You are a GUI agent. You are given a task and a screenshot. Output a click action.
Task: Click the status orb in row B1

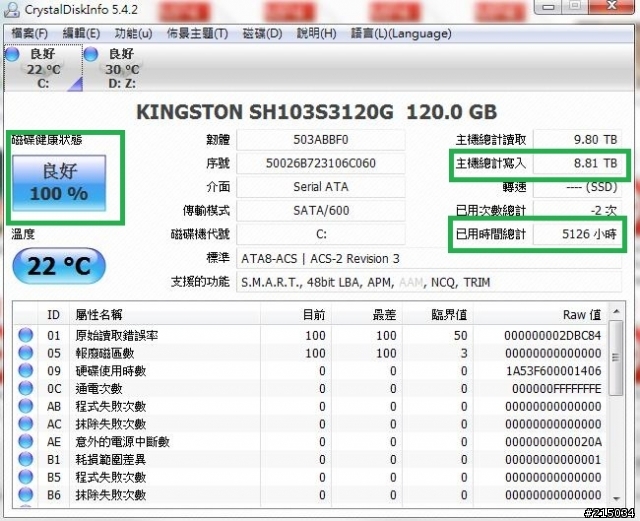[26, 459]
